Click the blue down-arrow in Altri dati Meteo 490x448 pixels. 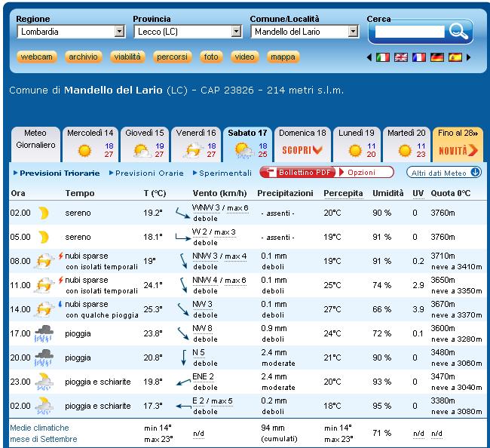coord(476,172)
